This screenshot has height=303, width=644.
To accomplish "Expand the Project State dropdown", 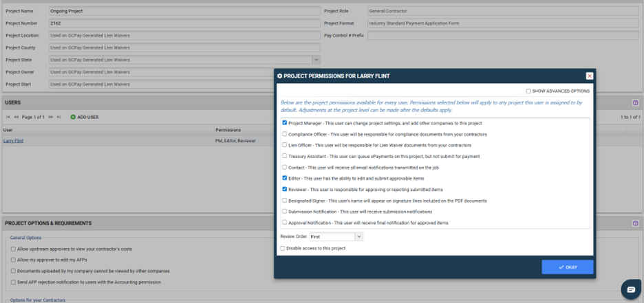I will pos(316,60).
